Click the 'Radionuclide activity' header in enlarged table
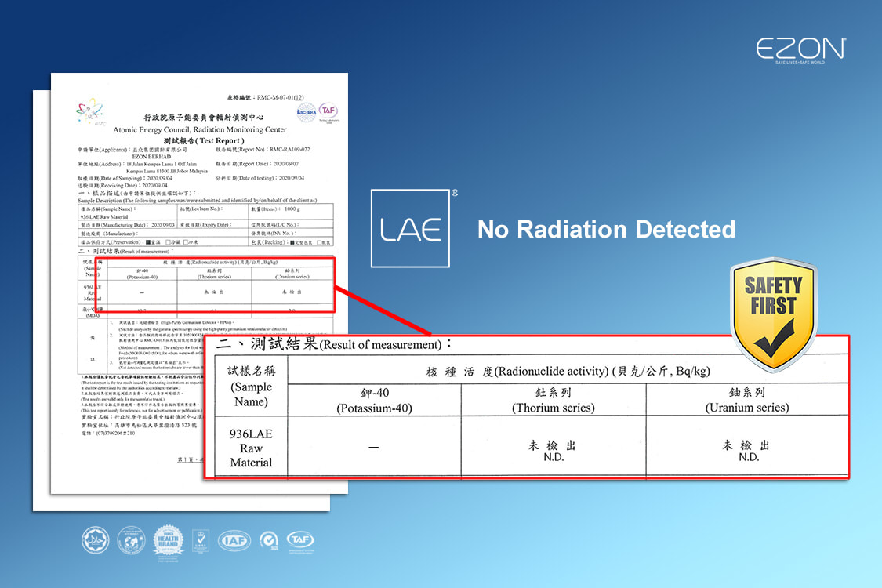 tap(568, 372)
